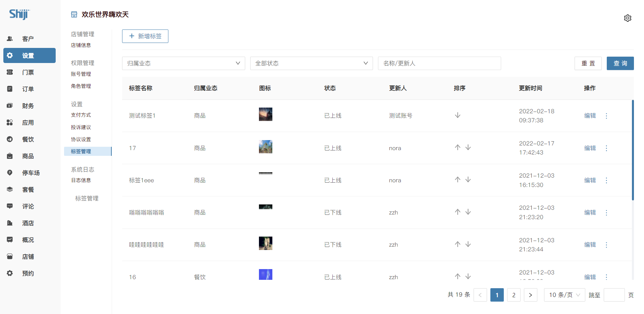Click the Shiji logo
Screen dimensions: 644x314
pyautogui.click(x=19, y=14)
